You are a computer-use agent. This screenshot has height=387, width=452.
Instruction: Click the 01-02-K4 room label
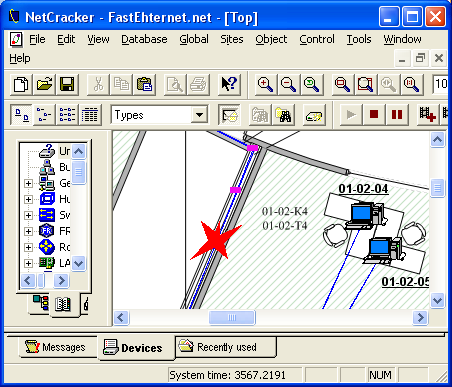point(285,211)
